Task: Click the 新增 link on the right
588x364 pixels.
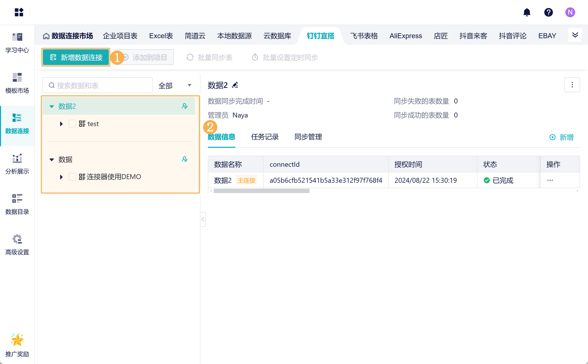Action: (x=562, y=137)
